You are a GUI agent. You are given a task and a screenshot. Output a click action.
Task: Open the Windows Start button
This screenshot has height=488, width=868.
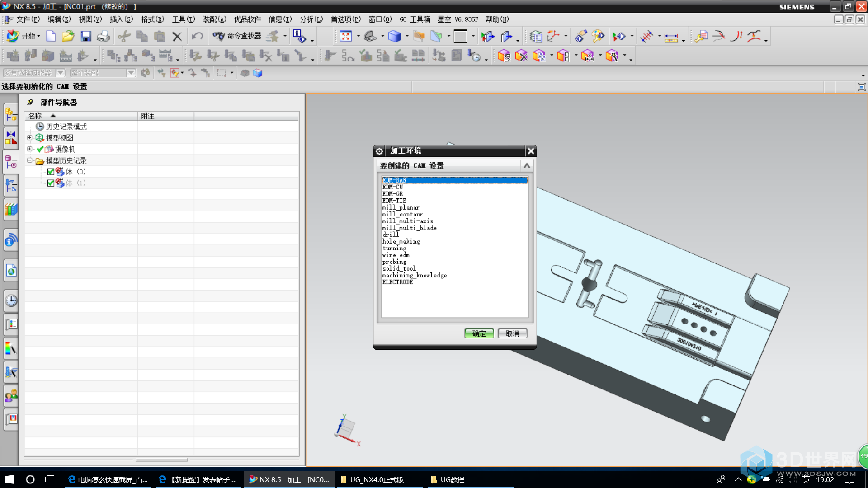pyautogui.click(x=9, y=479)
